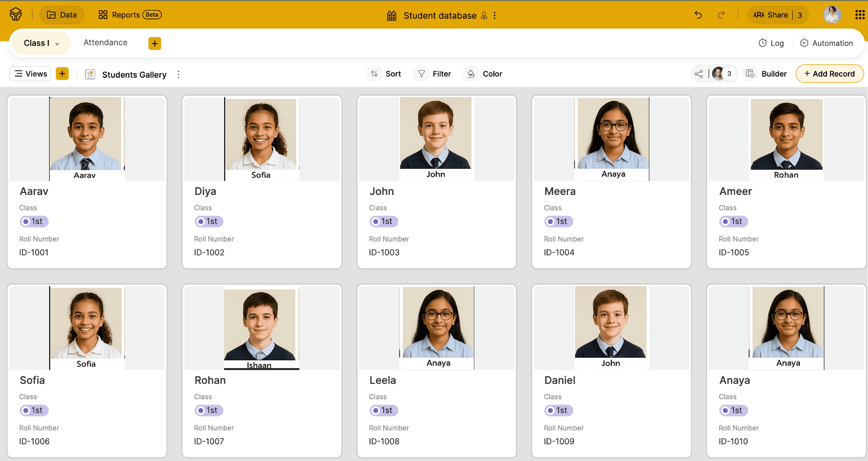868x461 pixels.
Task: Click the Student database building icon
Action: tap(392, 16)
